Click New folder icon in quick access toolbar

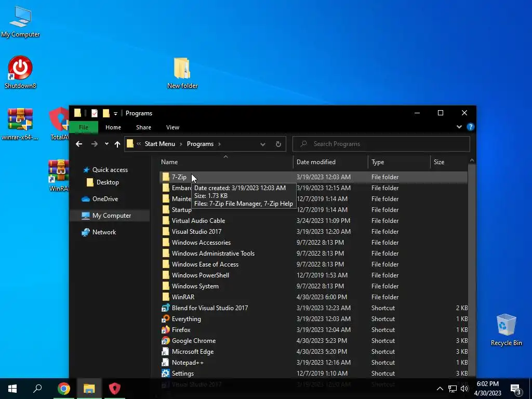coord(106,113)
